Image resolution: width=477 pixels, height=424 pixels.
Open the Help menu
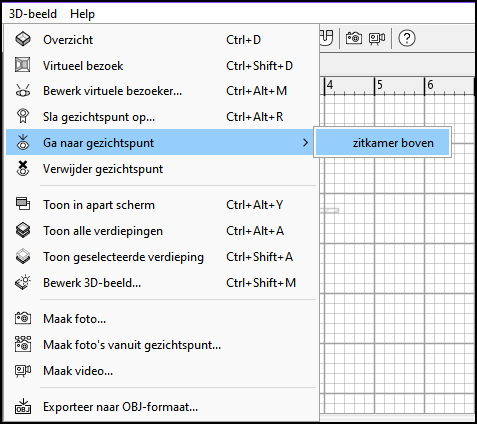pos(82,14)
